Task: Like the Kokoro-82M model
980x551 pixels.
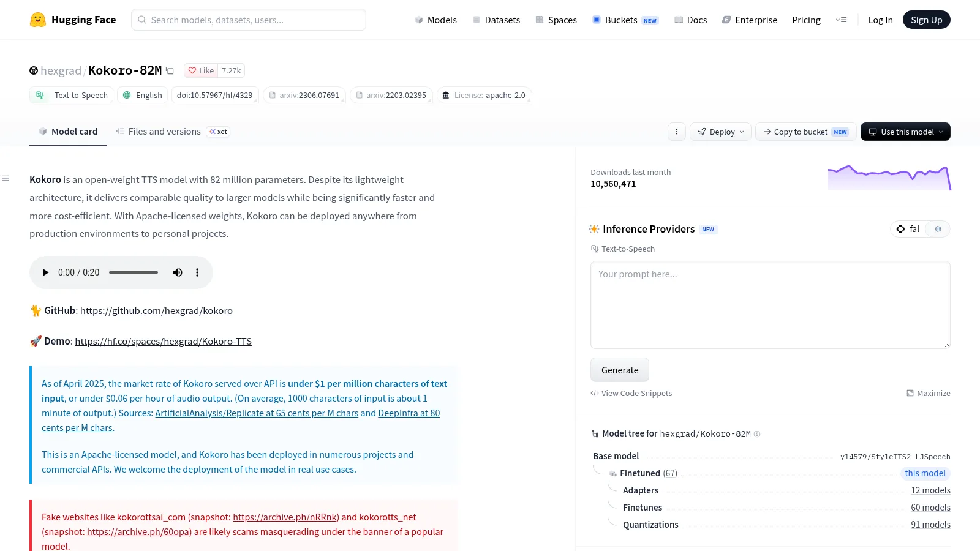Action: point(201,70)
